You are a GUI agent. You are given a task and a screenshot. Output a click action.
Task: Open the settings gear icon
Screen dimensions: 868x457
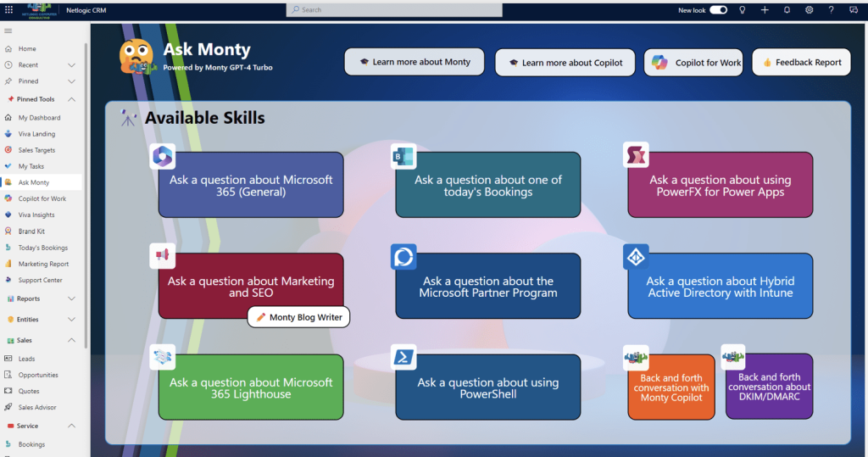pyautogui.click(x=809, y=10)
